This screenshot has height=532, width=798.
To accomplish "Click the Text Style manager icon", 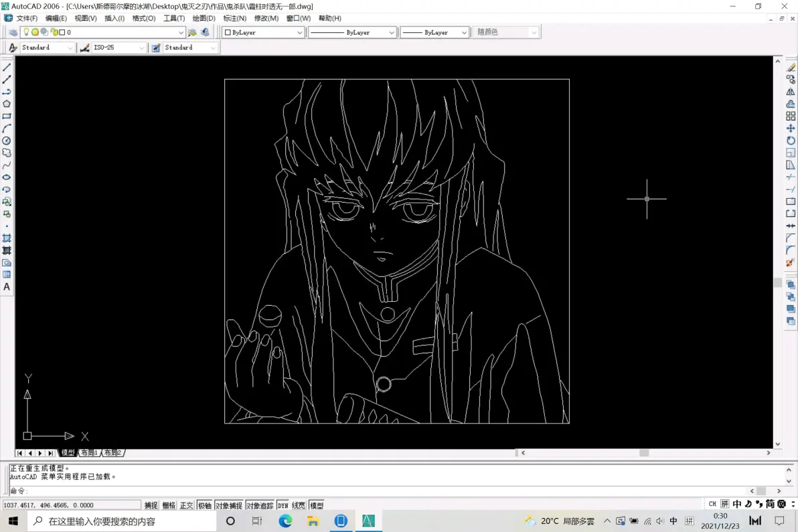I will click(13, 48).
